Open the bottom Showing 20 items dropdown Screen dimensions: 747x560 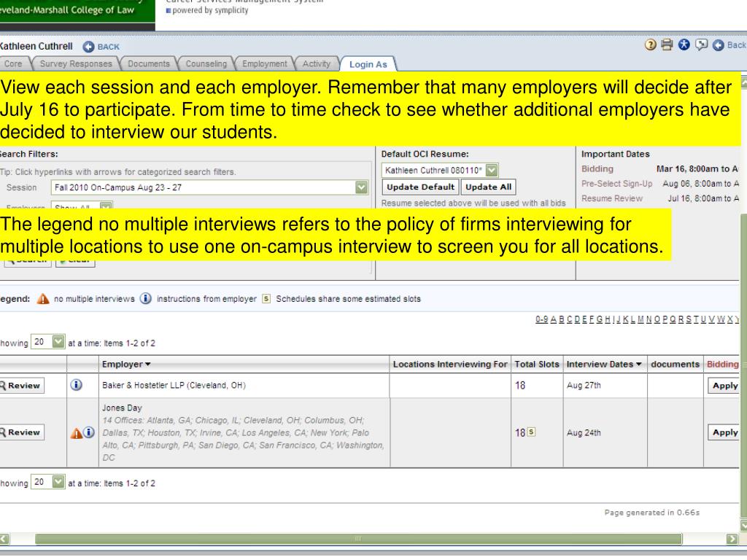47,482
